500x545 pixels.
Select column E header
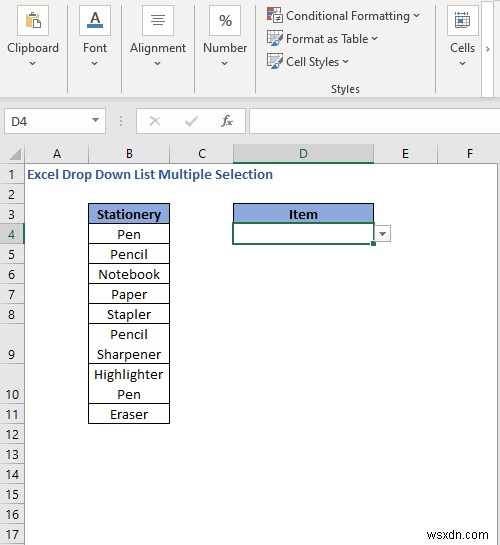coord(405,154)
